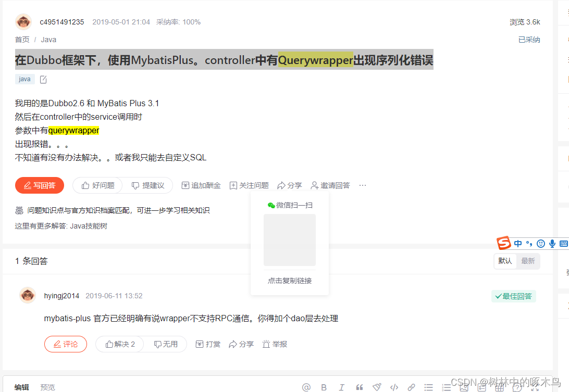Screen dimensions: 569x392
Task: Open the three-dot more options menu
Action: coord(363,185)
